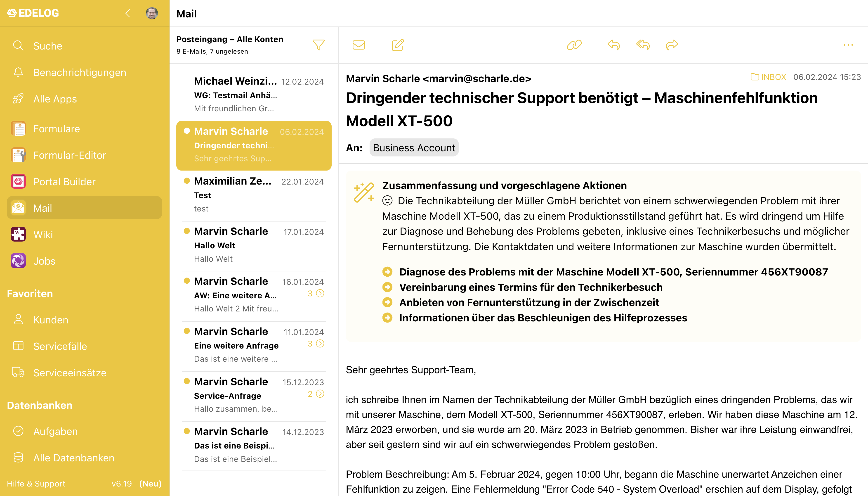
Task: Click the Business Account recipient chip
Action: [414, 147]
